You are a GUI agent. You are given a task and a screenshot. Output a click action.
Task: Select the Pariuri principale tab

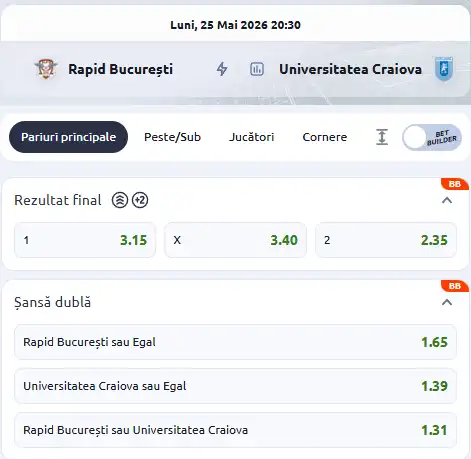(68, 137)
